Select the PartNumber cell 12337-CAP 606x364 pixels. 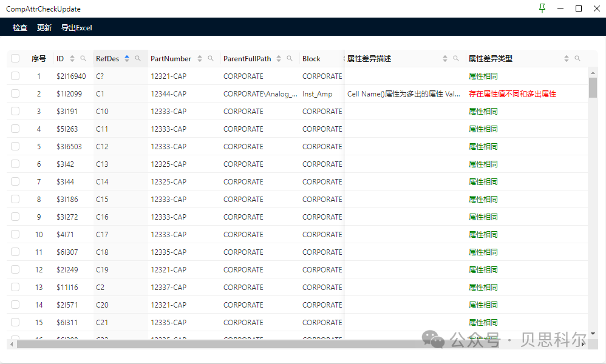click(169, 287)
